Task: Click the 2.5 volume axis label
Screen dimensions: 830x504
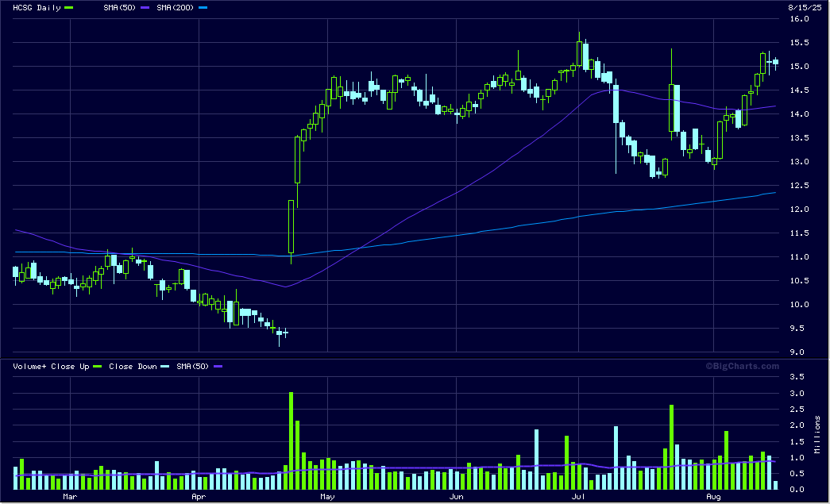Action: pos(797,410)
